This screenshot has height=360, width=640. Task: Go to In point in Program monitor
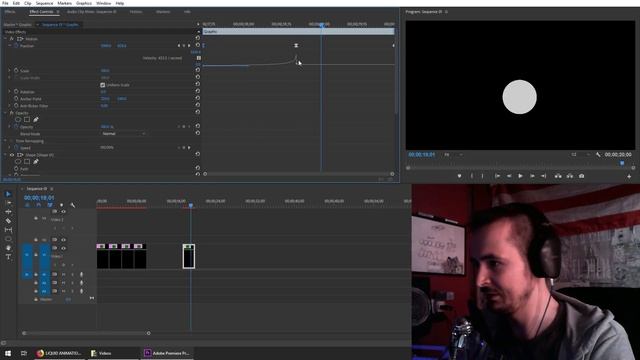(497, 176)
